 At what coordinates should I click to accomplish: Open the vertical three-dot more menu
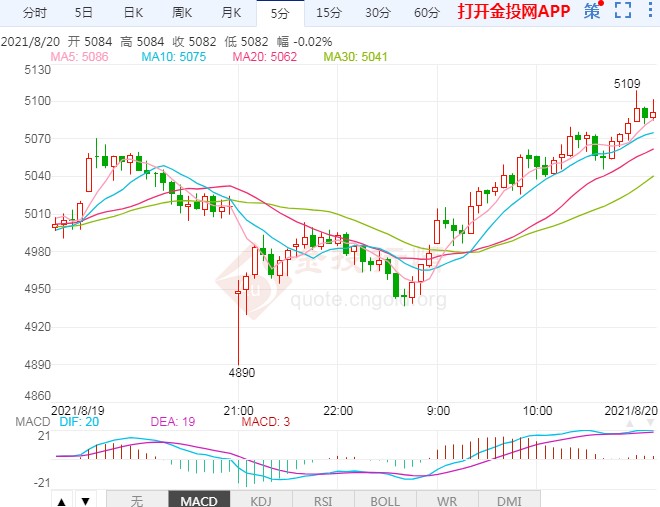click(650, 12)
